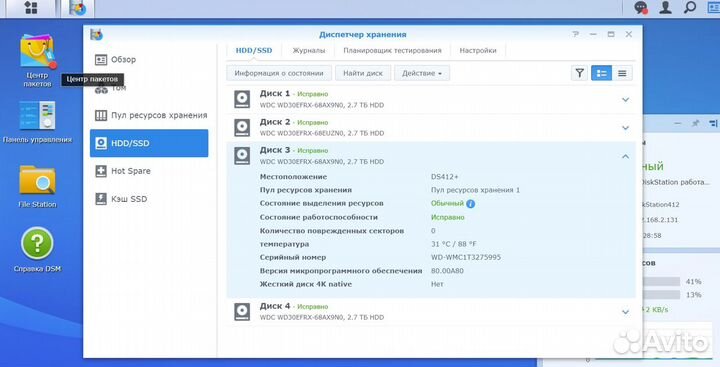
Task: Click the Диск 1 title text
Action: click(275, 94)
